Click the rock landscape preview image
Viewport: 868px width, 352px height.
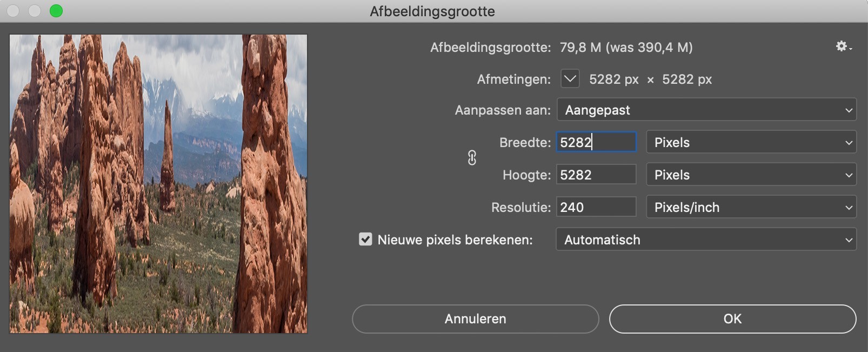158,184
